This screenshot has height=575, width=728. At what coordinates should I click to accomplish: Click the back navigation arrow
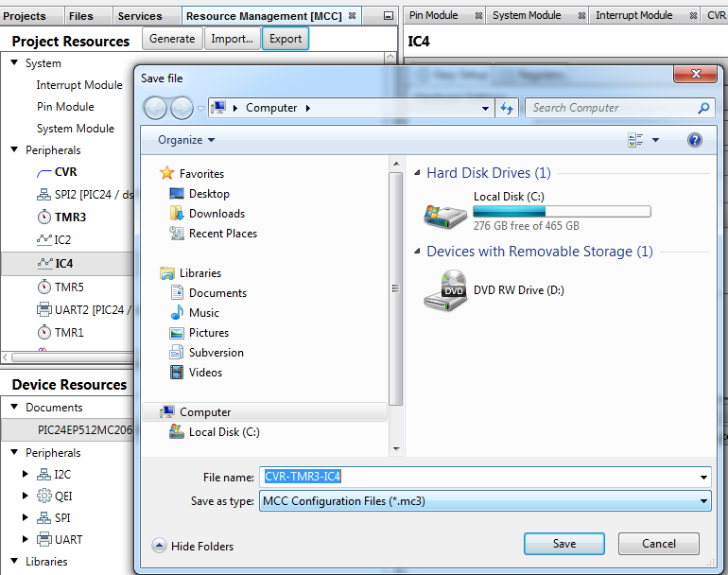(x=155, y=108)
